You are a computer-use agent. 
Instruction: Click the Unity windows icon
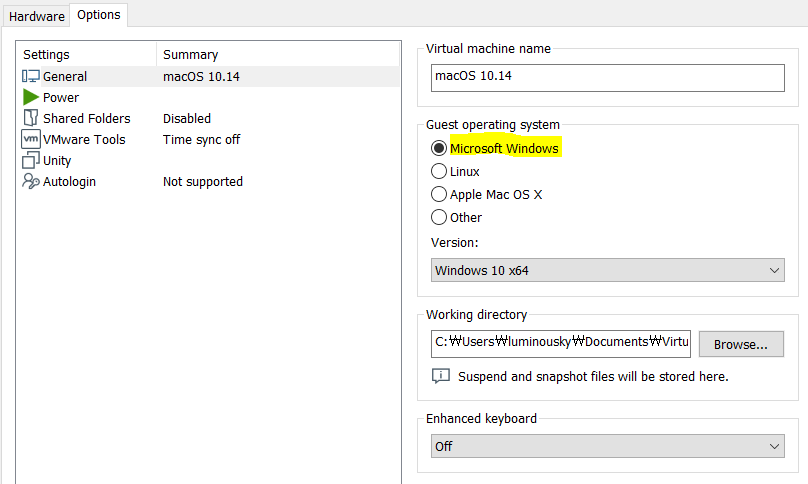click(30, 160)
